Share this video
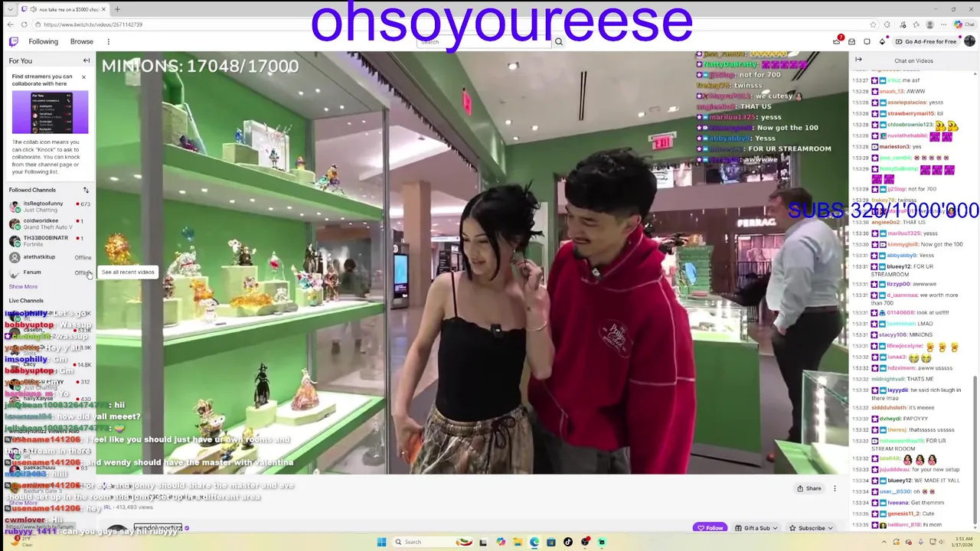 pyautogui.click(x=808, y=488)
